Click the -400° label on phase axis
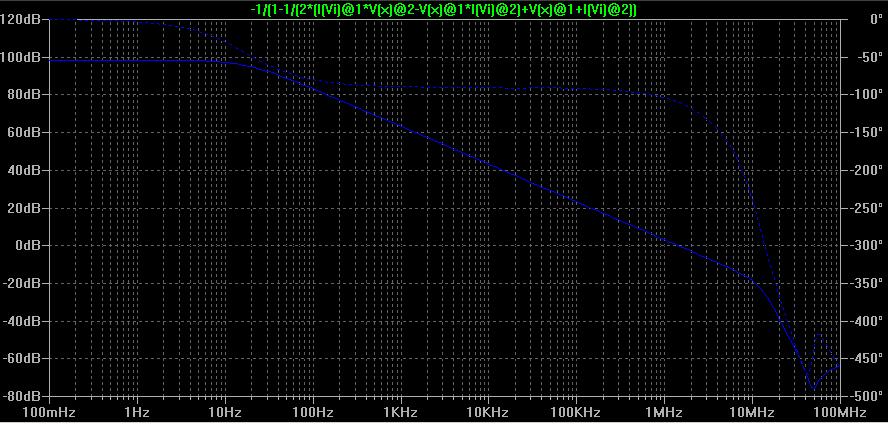The width and height of the screenshot is (888, 424). click(865, 321)
